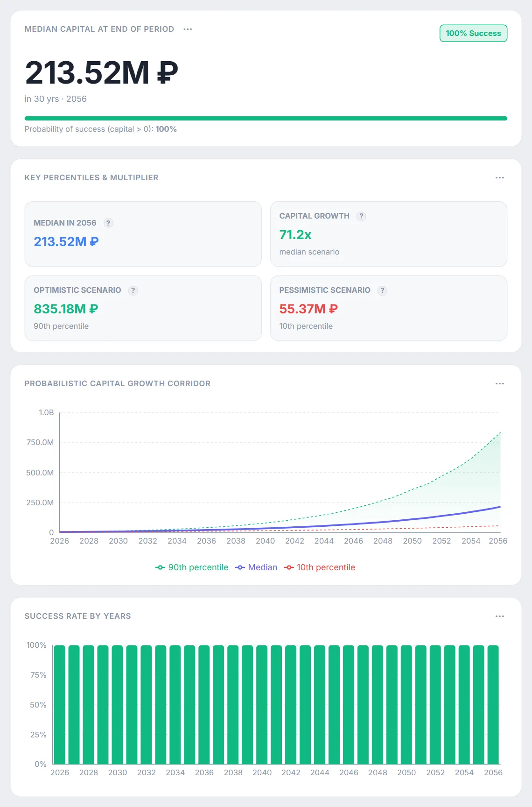Click the 835.18M ₽ optimistic value

66,309
